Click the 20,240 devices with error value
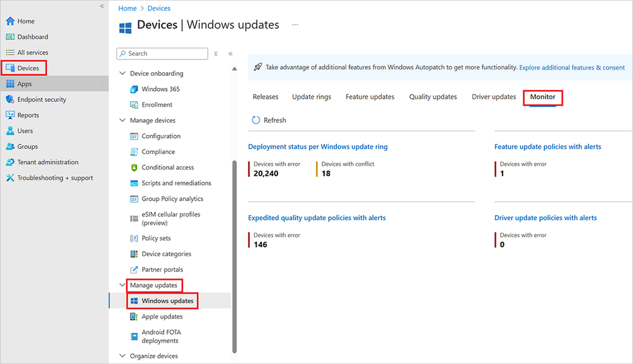Screen dimensions: 633x364 (x=265, y=173)
